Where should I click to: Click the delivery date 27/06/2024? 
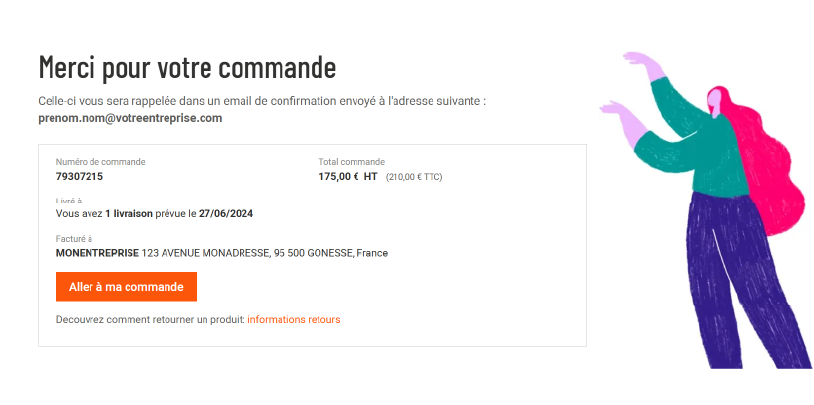[226, 213]
